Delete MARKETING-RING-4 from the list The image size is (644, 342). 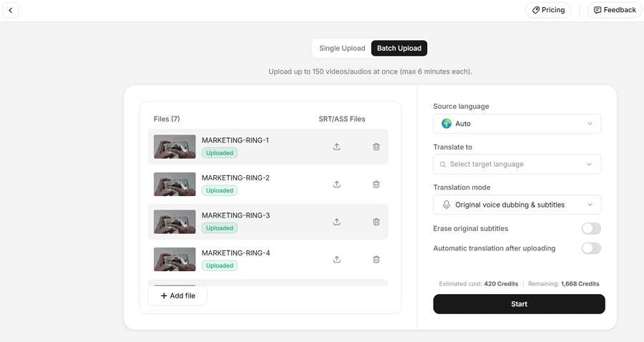(x=376, y=260)
